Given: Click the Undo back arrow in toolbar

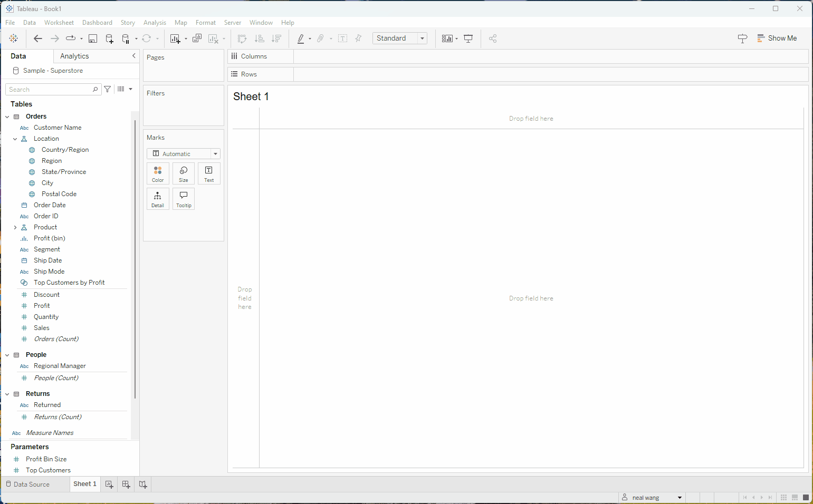Looking at the screenshot, I should 37,38.
